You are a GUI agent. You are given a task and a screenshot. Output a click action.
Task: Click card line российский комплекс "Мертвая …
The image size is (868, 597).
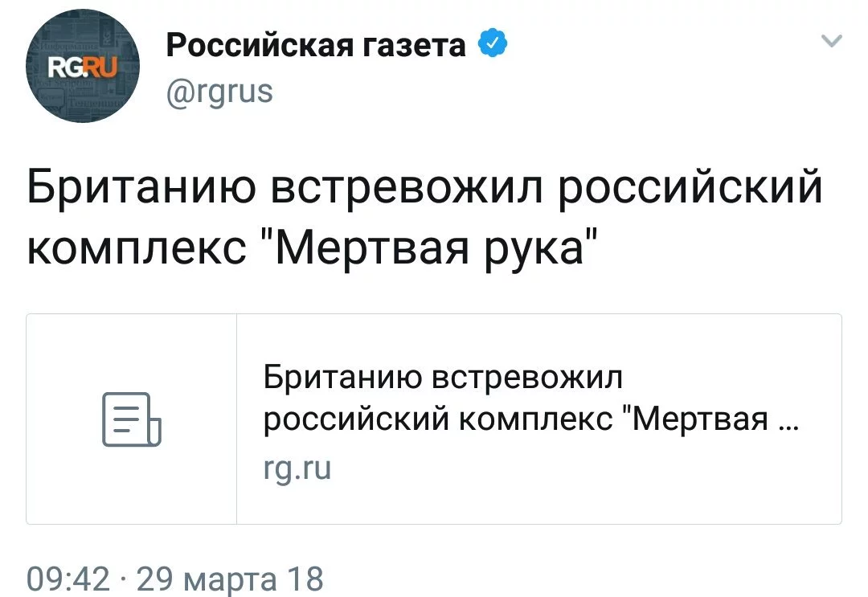[x=531, y=419]
